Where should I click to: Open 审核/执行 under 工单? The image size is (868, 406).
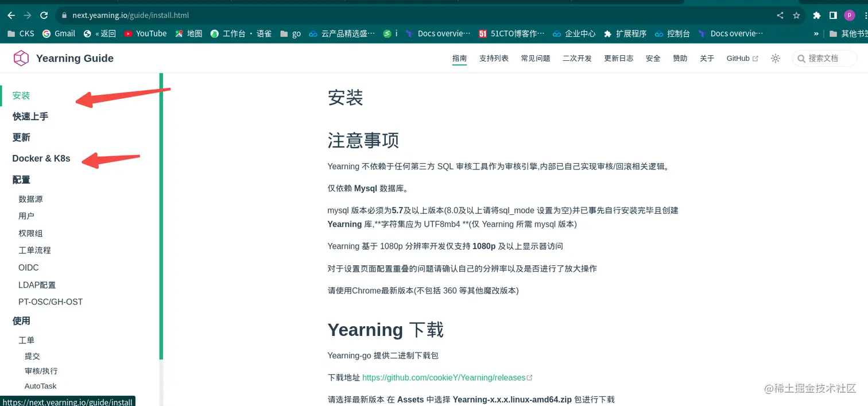[x=41, y=371]
